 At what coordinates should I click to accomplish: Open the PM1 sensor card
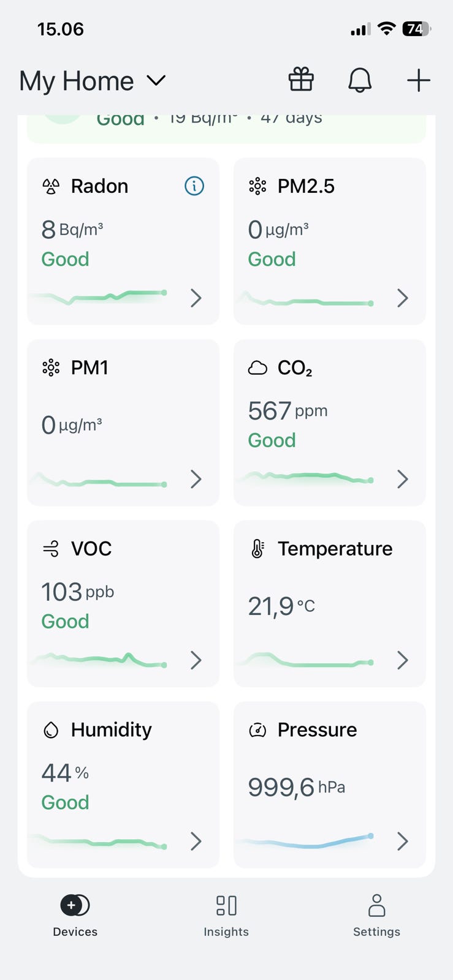click(123, 423)
